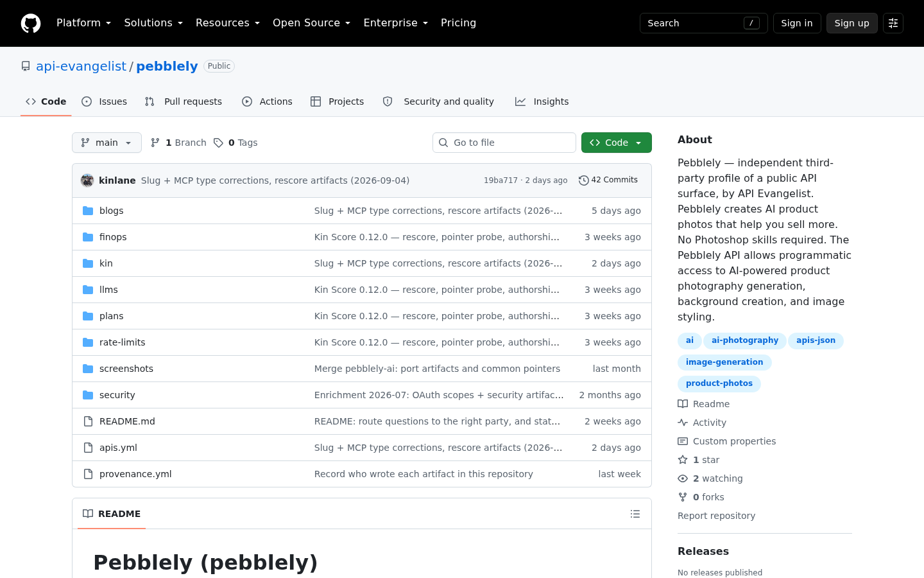Open the green Code dropdown button
The width and height of the screenshot is (924, 578).
[617, 143]
